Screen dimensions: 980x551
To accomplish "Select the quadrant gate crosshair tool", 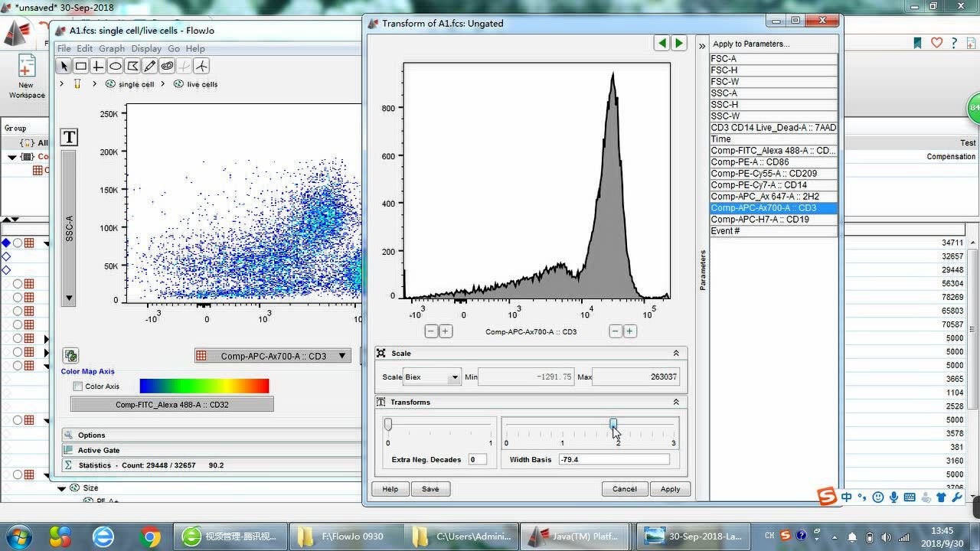I will (x=98, y=66).
